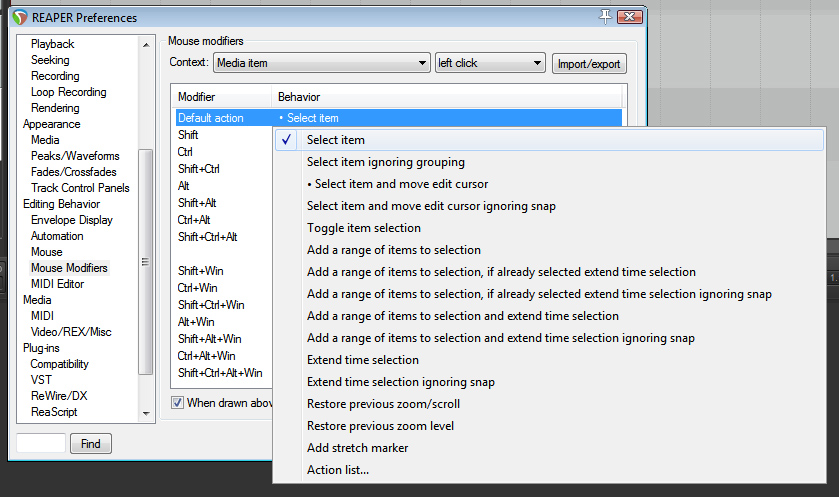839x497 pixels.
Task: Choose the 'if already selected extend time selection ignoring snap' entry
Action: pyautogui.click(x=550, y=293)
